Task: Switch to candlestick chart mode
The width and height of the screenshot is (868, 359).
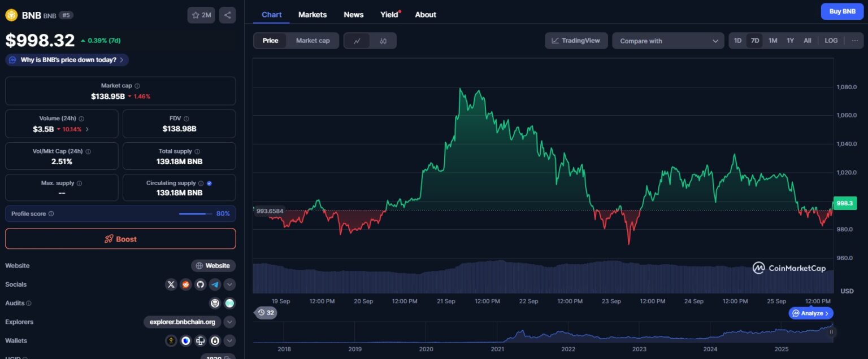Action: tap(383, 40)
